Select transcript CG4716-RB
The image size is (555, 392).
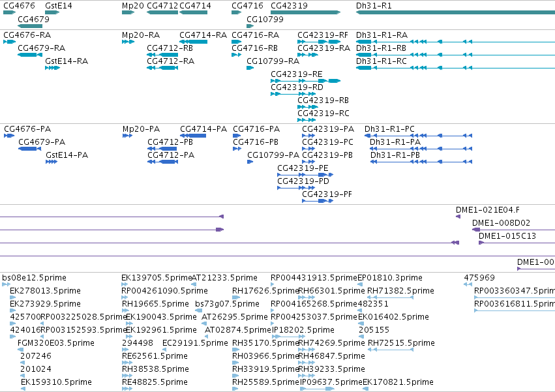[254, 48]
